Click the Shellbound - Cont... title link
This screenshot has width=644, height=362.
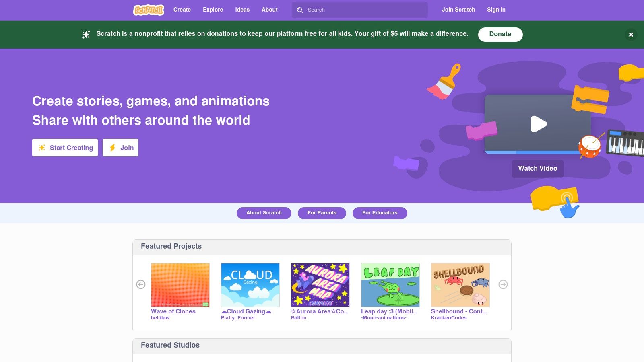[459, 311]
